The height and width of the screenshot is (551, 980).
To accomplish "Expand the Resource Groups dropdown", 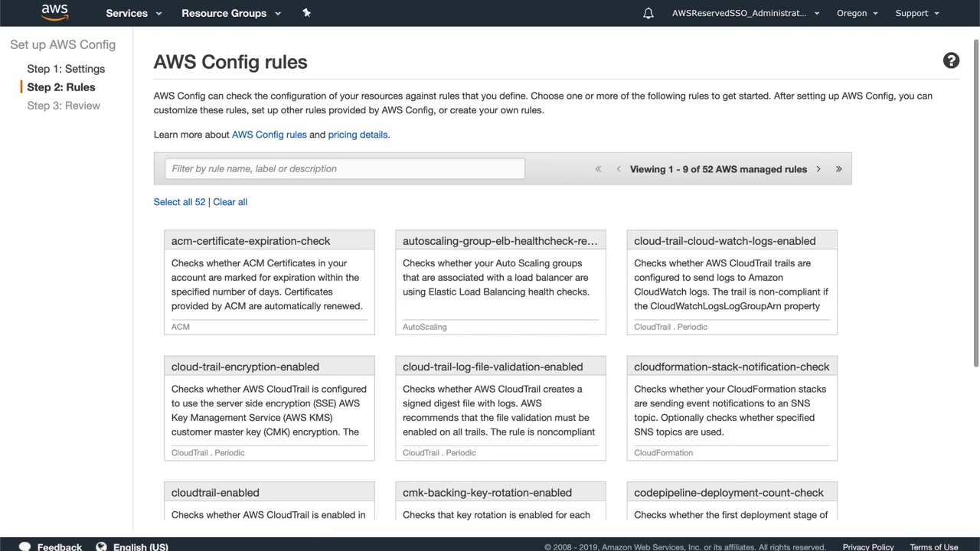I will pos(231,13).
